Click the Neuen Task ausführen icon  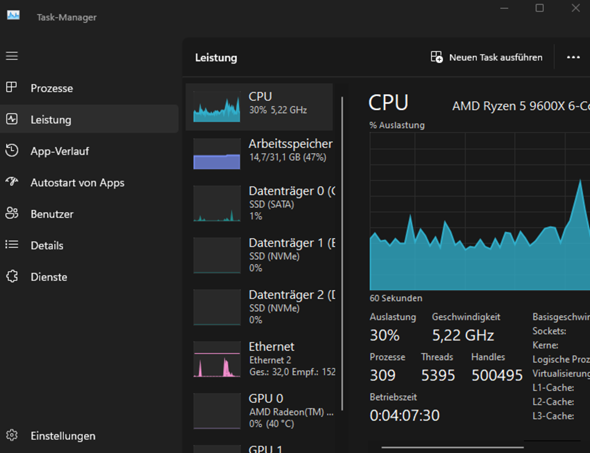point(436,57)
